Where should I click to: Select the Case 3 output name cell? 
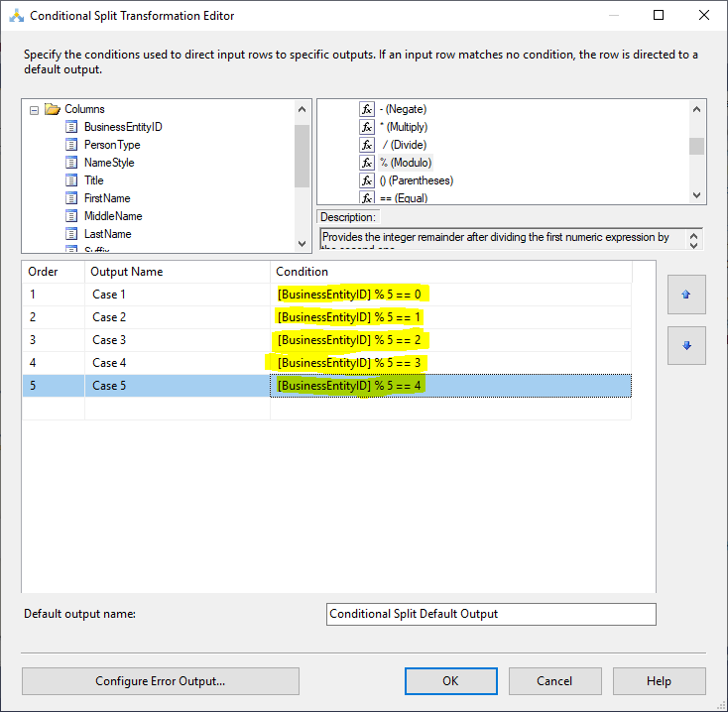click(x=178, y=340)
